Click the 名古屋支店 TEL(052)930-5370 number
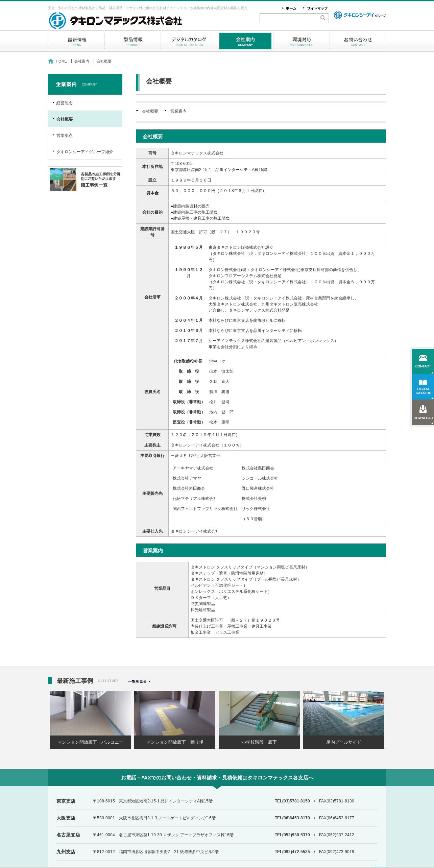Viewport: 434px width, 868px height. pyautogui.click(x=292, y=835)
